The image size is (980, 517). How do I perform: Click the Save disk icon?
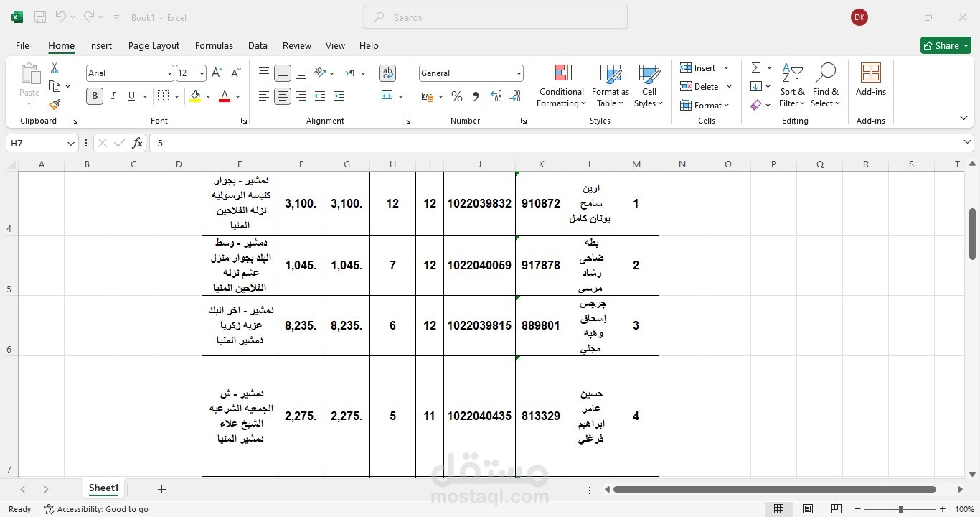point(40,17)
